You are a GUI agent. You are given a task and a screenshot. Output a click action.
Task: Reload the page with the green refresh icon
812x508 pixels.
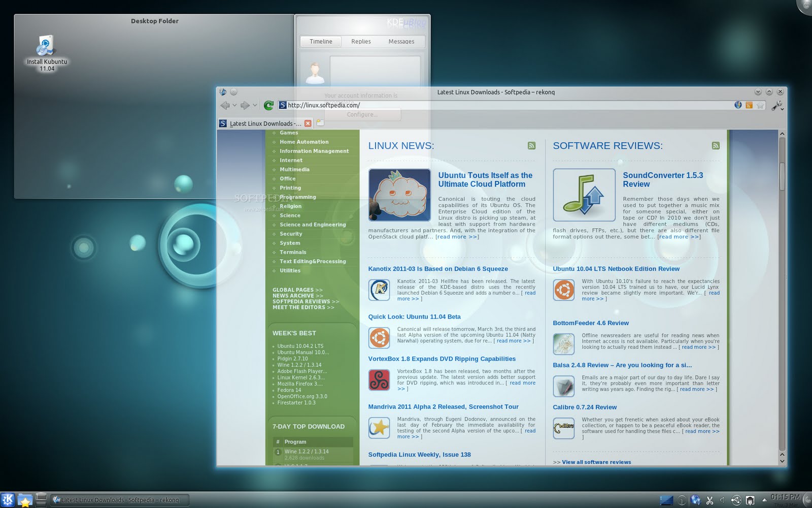tap(268, 105)
